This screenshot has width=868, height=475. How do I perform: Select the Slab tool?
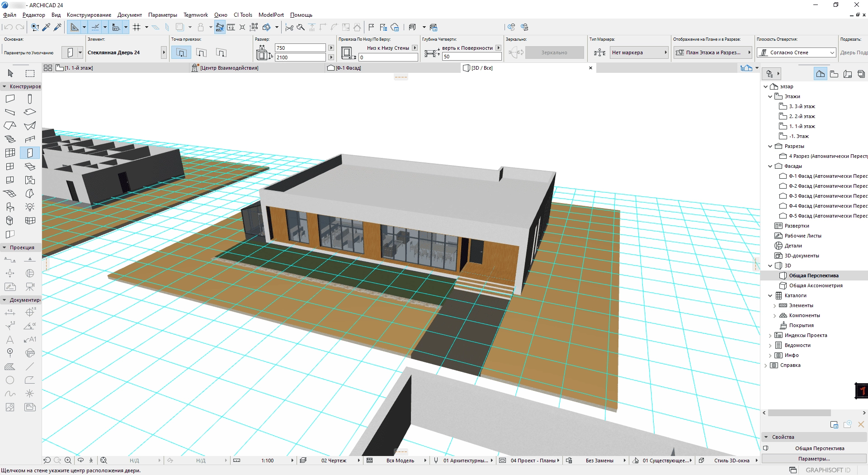(30, 112)
